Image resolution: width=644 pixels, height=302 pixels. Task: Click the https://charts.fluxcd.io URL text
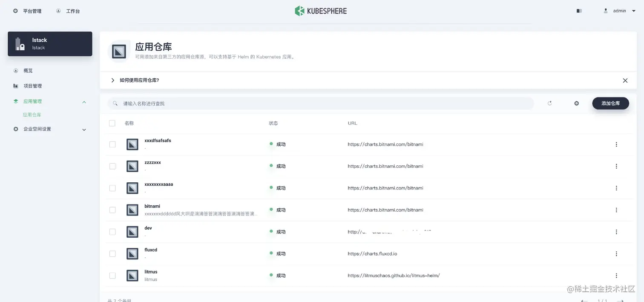[372, 254]
